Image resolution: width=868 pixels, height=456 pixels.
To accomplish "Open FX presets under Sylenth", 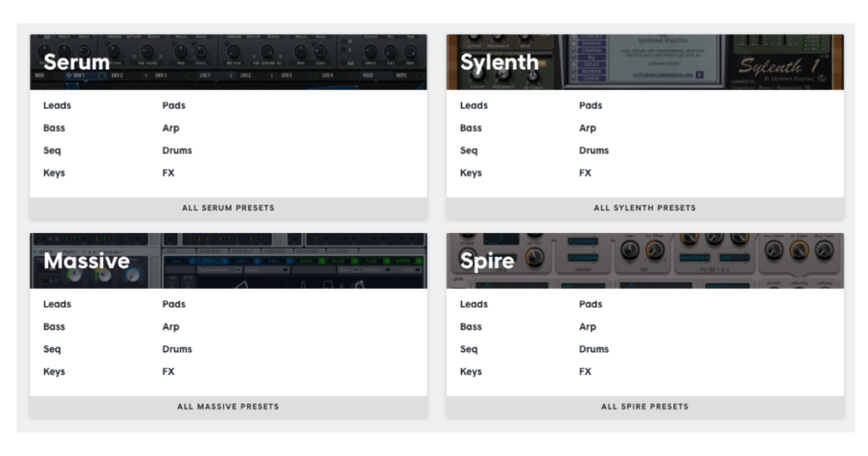I will tap(585, 173).
